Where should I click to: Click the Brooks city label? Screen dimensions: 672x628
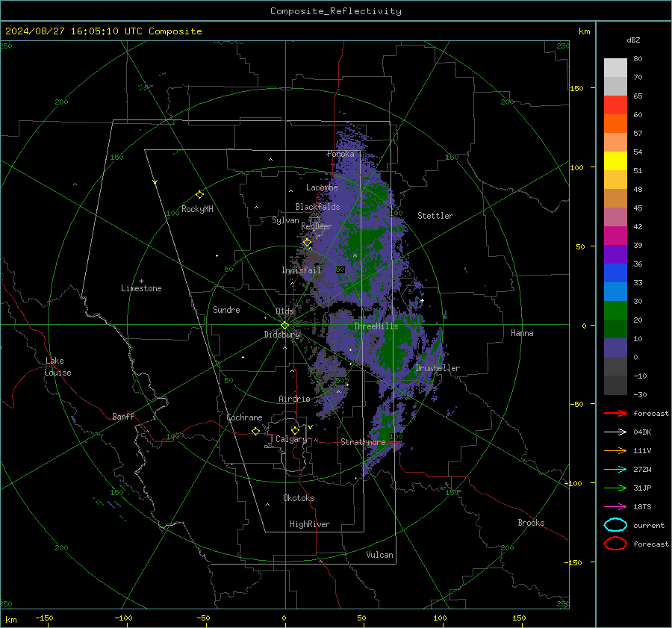pyautogui.click(x=531, y=523)
